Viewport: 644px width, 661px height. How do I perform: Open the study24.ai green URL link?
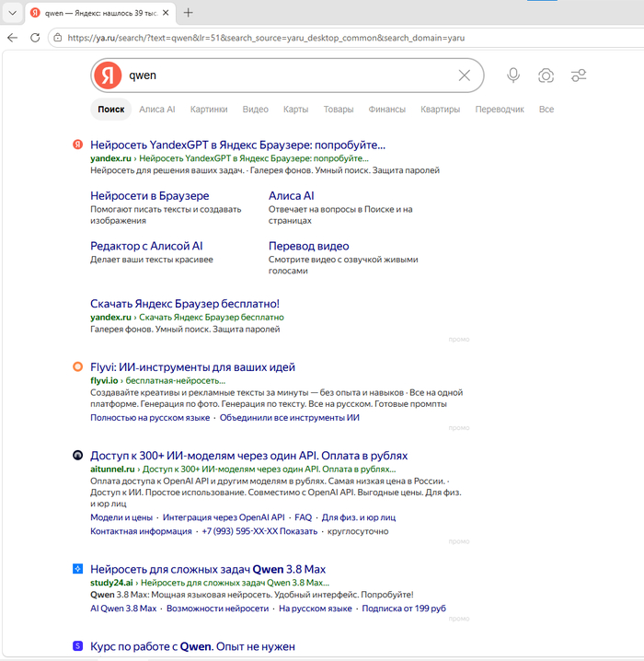pos(210,583)
